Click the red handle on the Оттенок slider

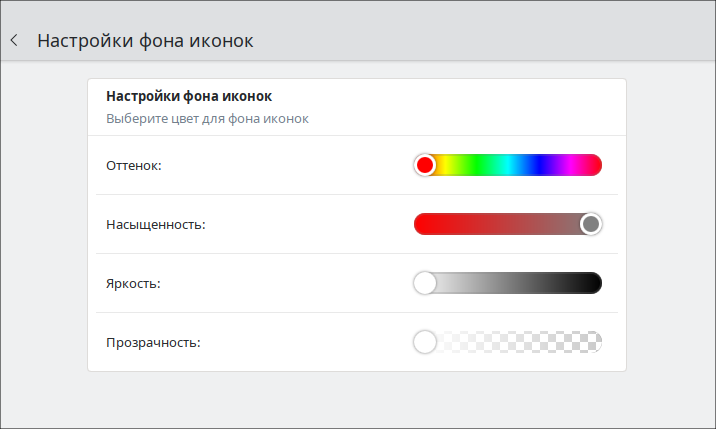click(x=425, y=165)
